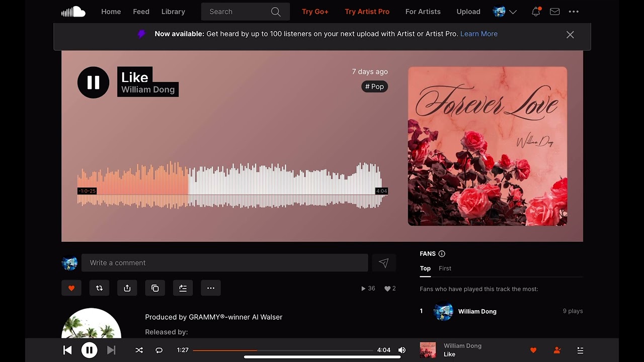Go to Home

pos(111,12)
